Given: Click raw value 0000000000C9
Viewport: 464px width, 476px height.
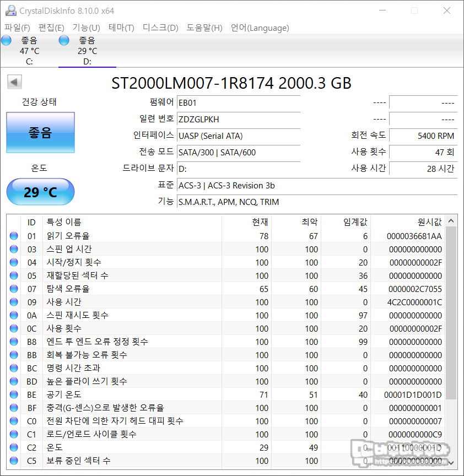Looking at the screenshot, I should coord(415,435).
